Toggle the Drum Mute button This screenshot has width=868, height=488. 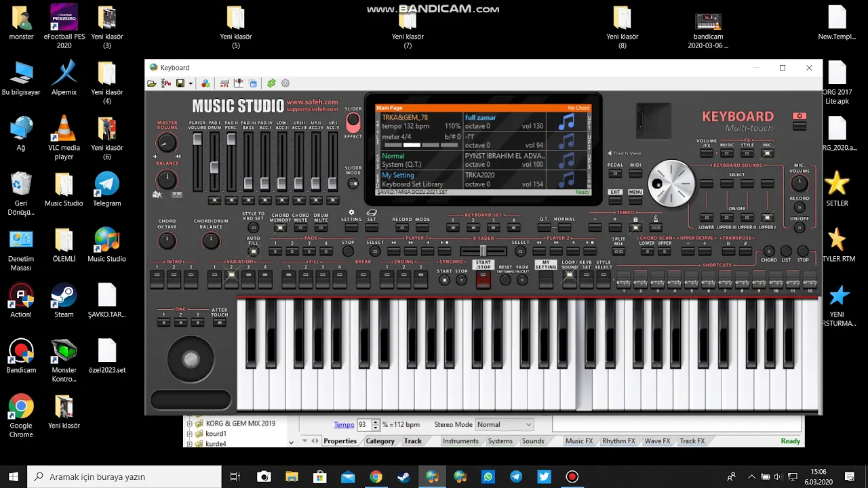[321, 228]
